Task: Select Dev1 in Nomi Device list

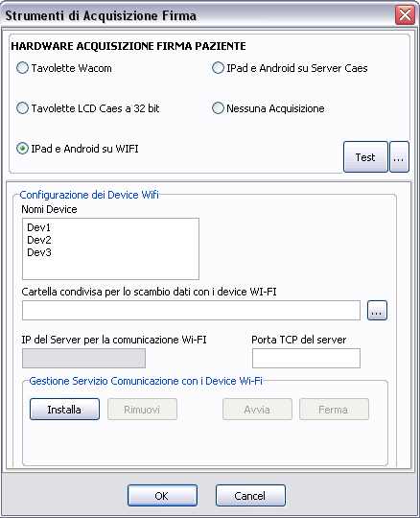Action: pyautogui.click(x=38, y=227)
